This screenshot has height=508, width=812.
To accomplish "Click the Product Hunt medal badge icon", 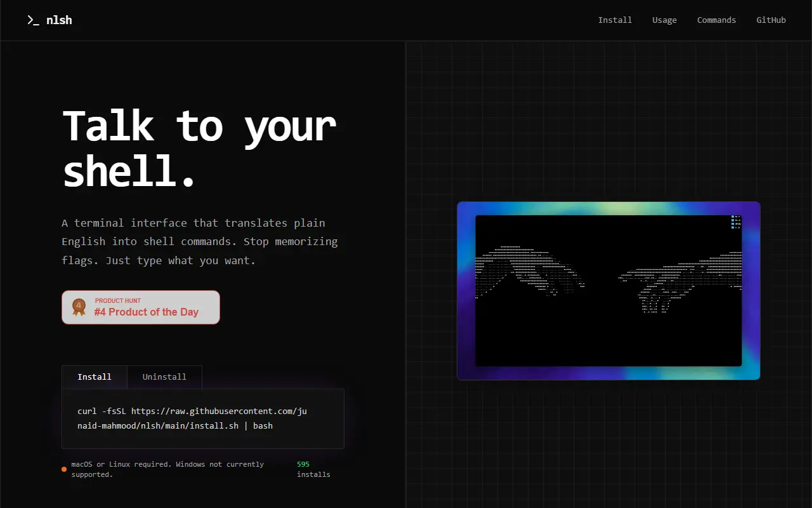I will [x=79, y=307].
